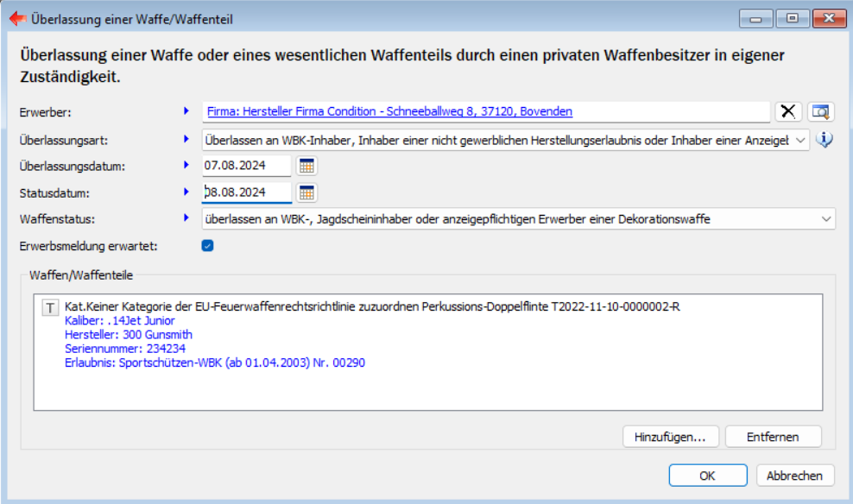The image size is (853, 504).
Task: Click into the Überlassungsdatum date field
Action: pos(245,166)
